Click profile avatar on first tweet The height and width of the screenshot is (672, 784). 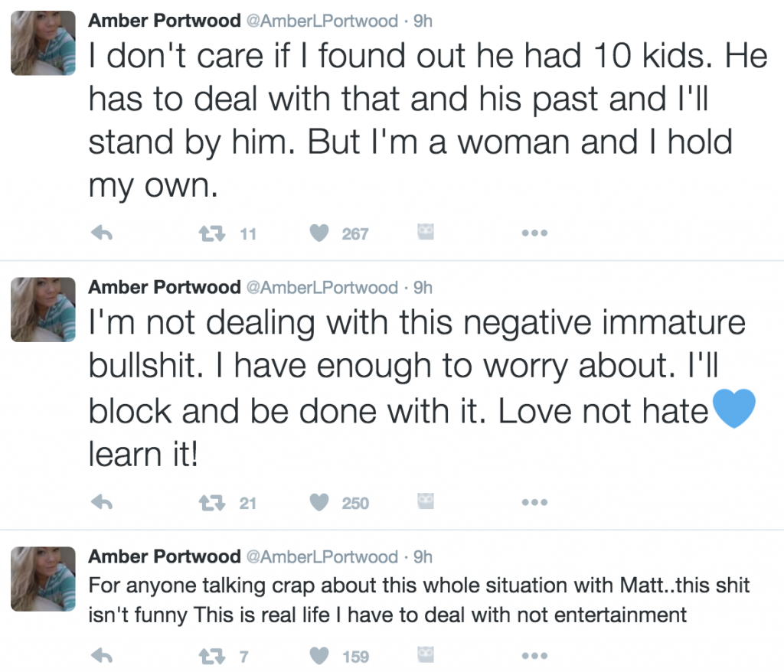[43, 42]
